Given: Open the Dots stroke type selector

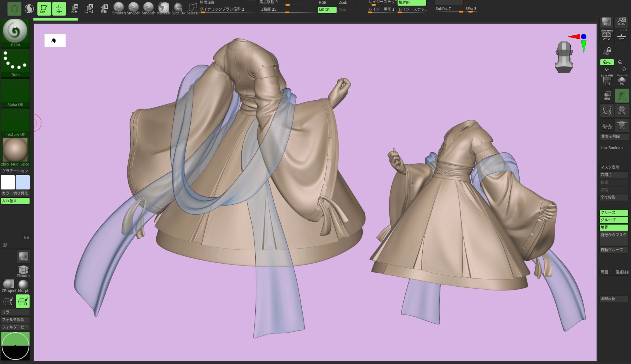Looking at the screenshot, I should (x=15, y=63).
